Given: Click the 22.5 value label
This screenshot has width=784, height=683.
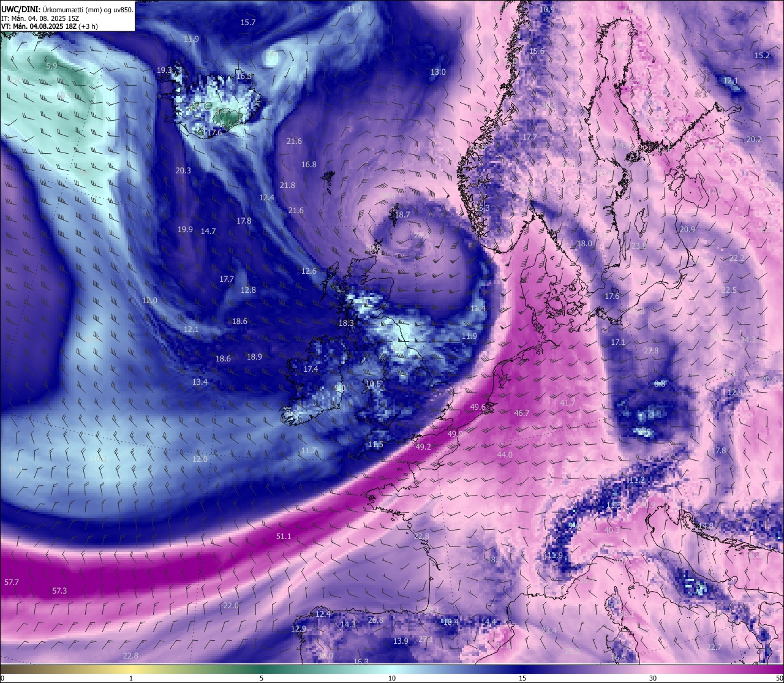Looking at the screenshot, I should click(x=729, y=290).
